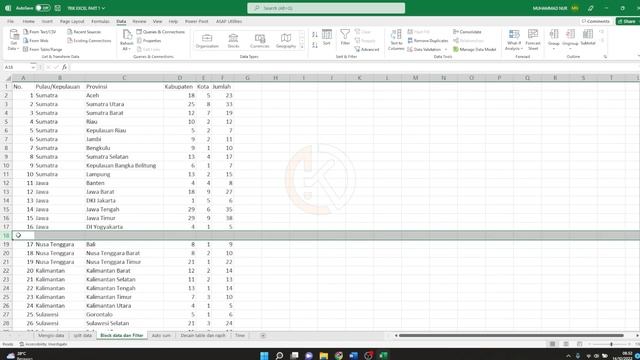Image resolution: width=640 pixels, height=360 pixels.
Task: Click the Share button
Action: tap(627, 21)
